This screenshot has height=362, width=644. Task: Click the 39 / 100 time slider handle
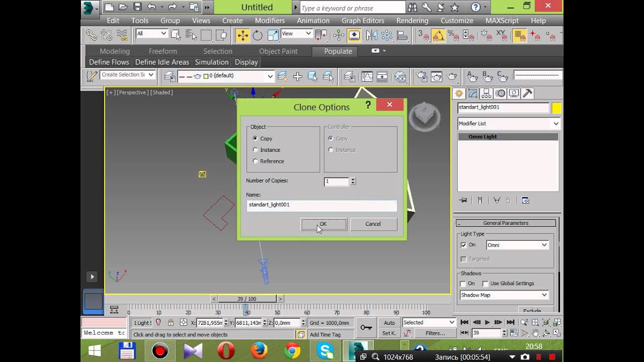tap(247, 299)
